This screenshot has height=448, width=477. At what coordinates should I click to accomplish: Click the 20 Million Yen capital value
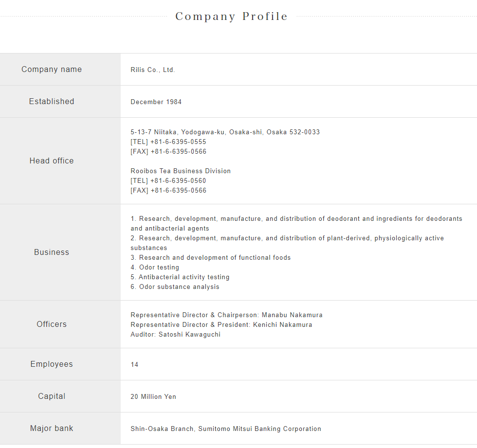tap(153, 397)
